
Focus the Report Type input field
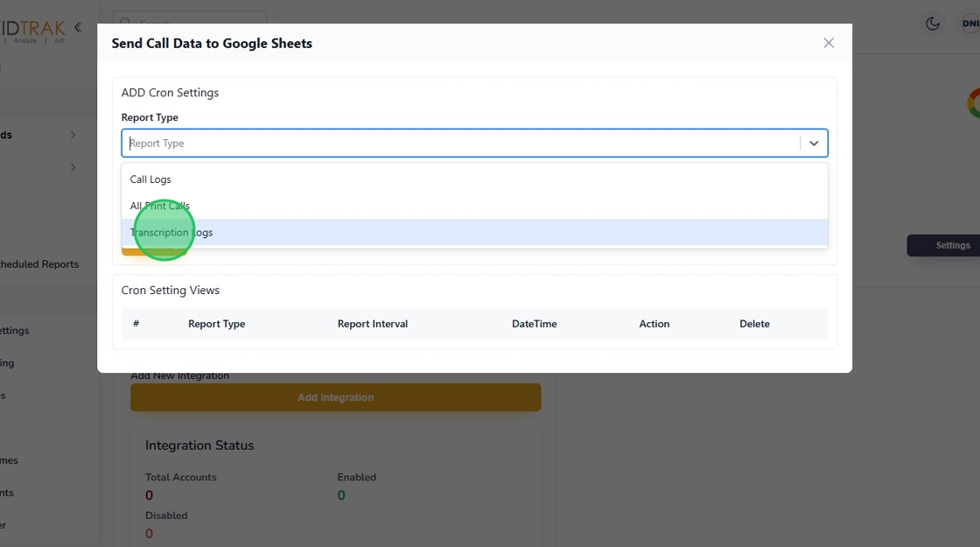point(455,144)
